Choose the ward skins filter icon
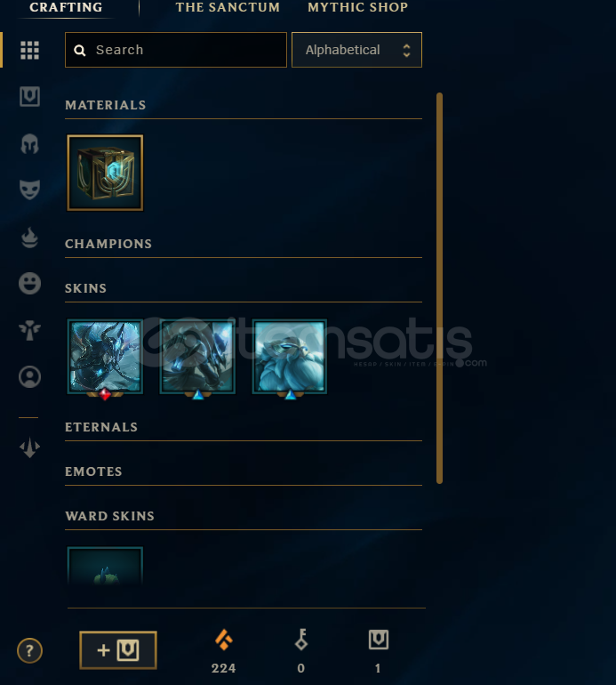This screenshot has height=685, width=616. [29, 330]
